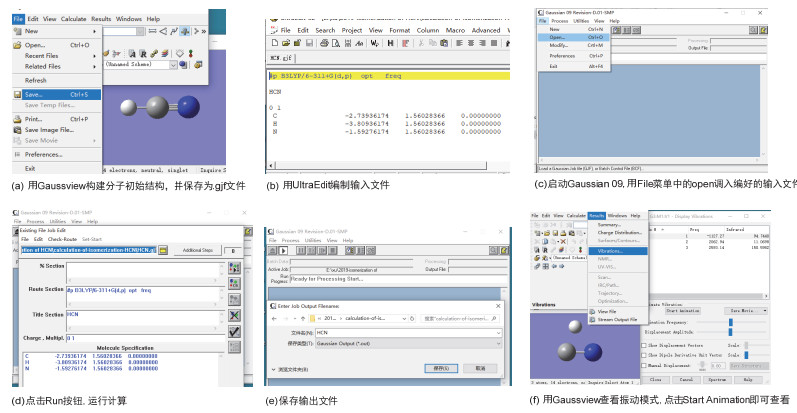Expand the New submenu in GaussView File menu

pyautogui.click(x=57, y=31)
